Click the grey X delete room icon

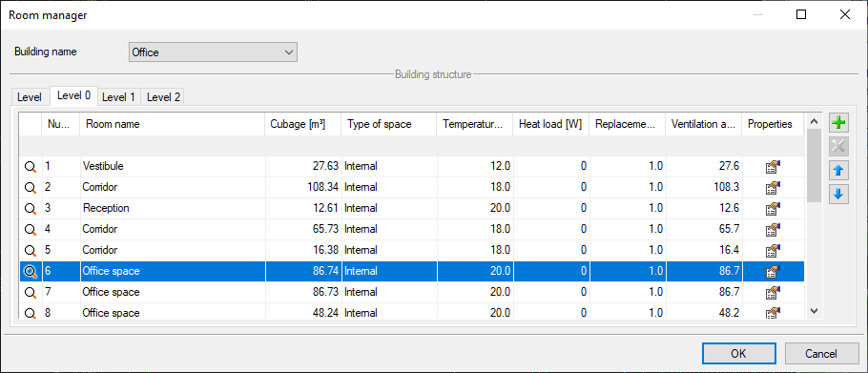coord(839,147)
